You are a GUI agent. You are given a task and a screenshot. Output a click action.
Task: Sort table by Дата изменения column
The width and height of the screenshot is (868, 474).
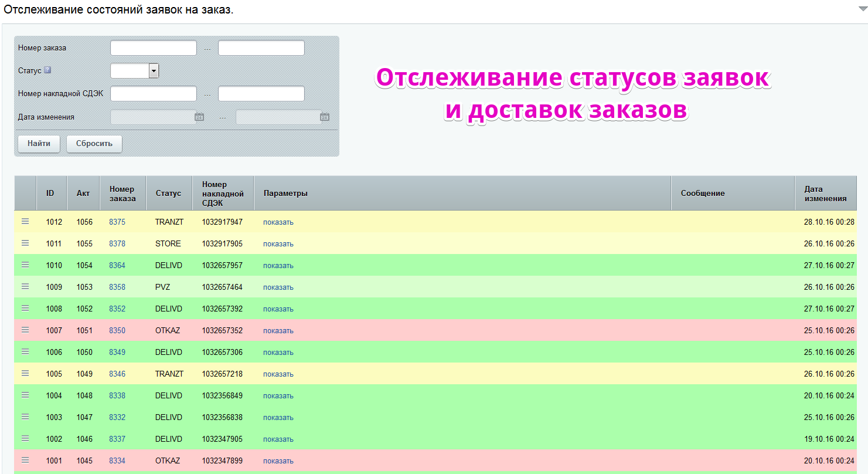tap(825, 193)
